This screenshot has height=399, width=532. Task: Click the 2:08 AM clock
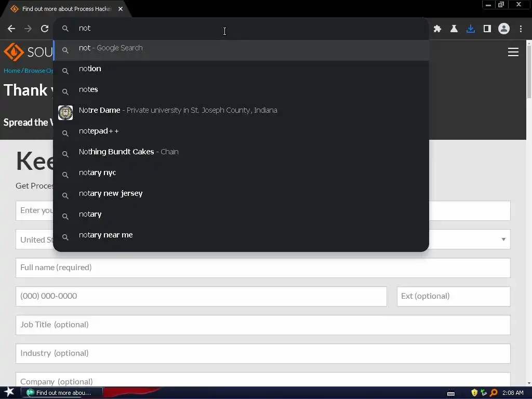513,393
